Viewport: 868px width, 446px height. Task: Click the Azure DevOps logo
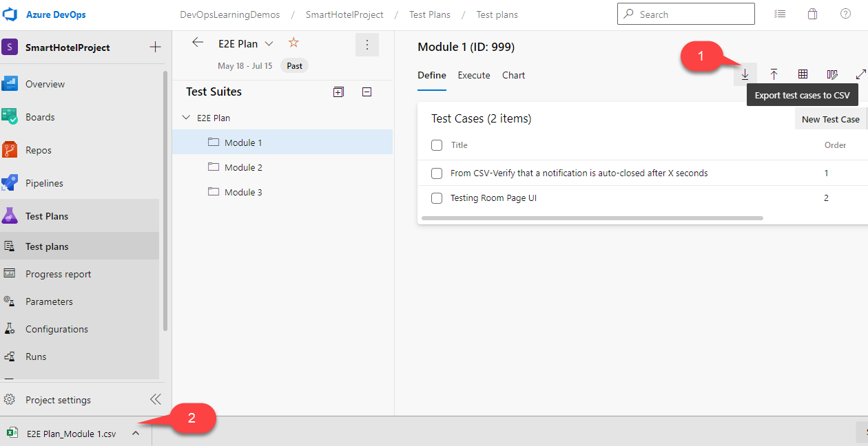[10, 14]
